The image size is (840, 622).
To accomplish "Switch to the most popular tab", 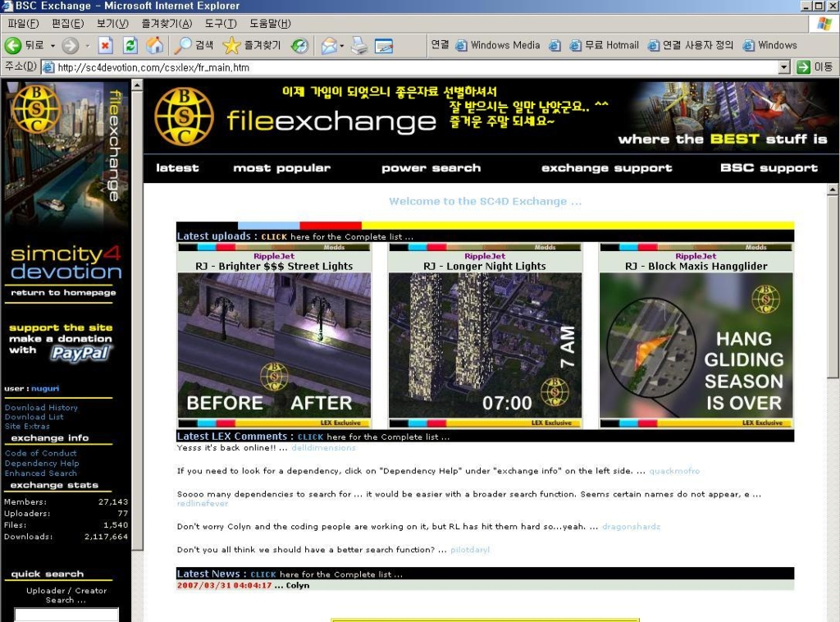I will [282, 167].
